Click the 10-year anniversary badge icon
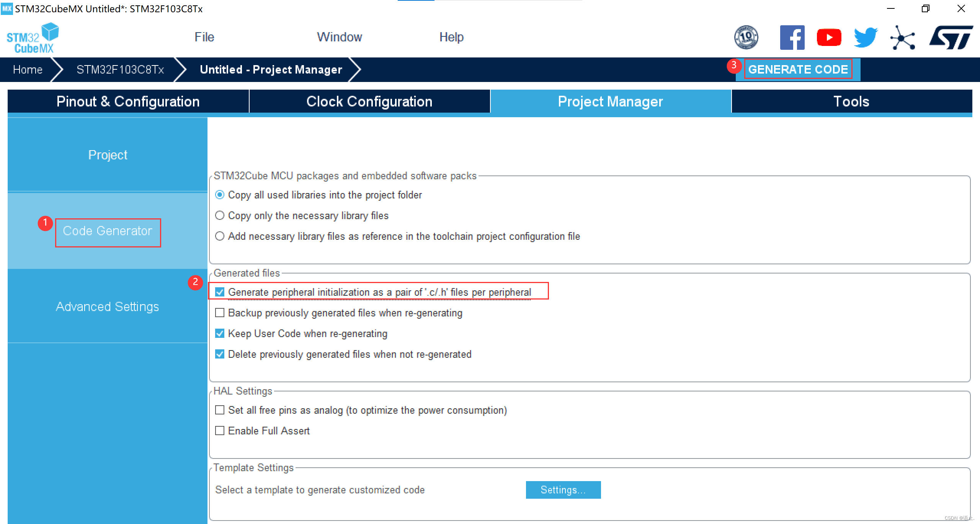980x524 pixels. [x=746, y=38]
